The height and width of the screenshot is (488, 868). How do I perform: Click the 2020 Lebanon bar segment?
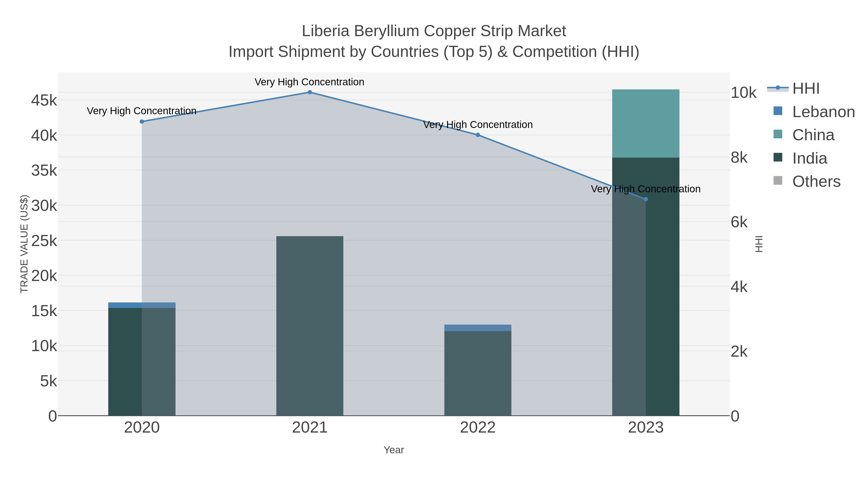(x=142, y=305)
